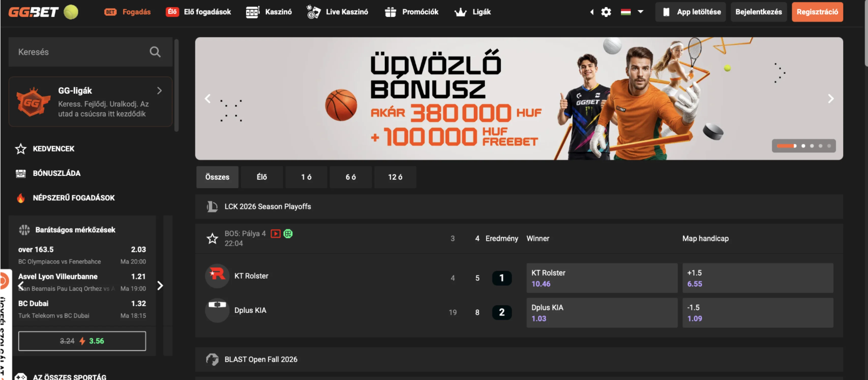Collapse header arrow left of gear

point(592,12)
